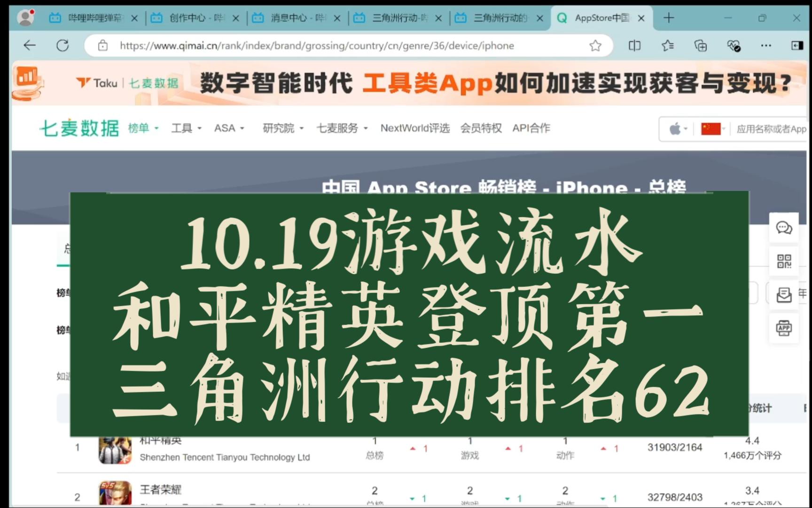
Task: Open the API合作 link
Action: (531, 128)
